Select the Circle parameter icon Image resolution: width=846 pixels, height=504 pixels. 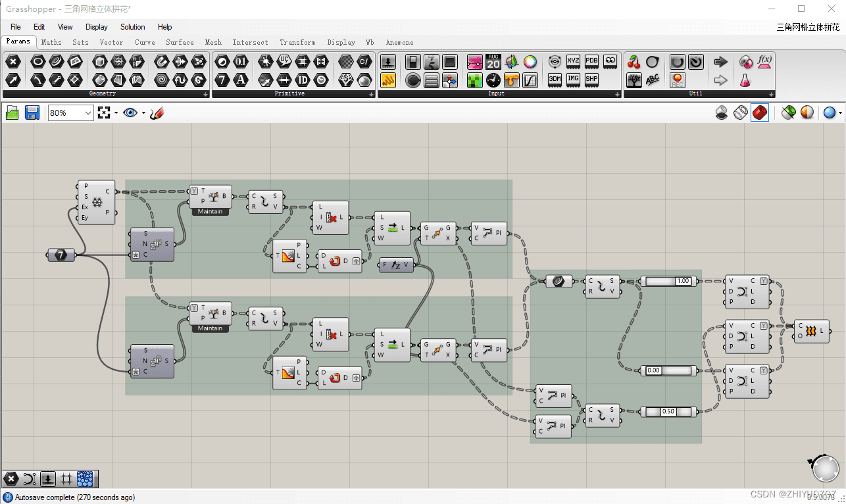pos(38,62)
